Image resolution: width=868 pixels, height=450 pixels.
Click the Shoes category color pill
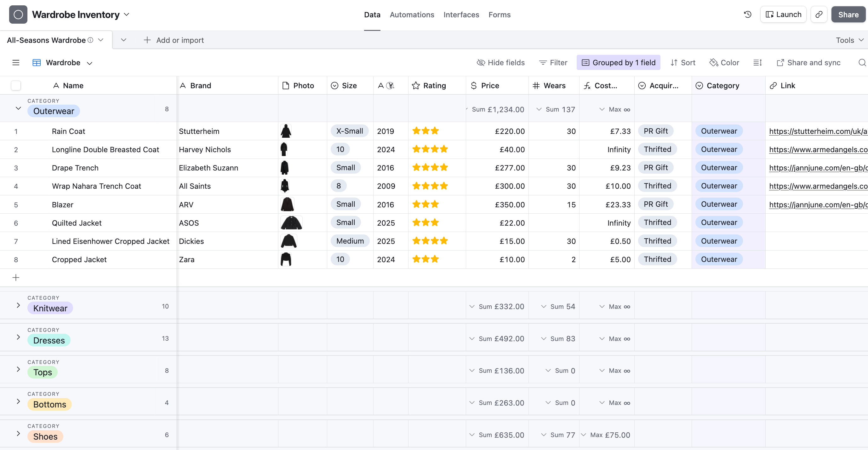[45, 436]
